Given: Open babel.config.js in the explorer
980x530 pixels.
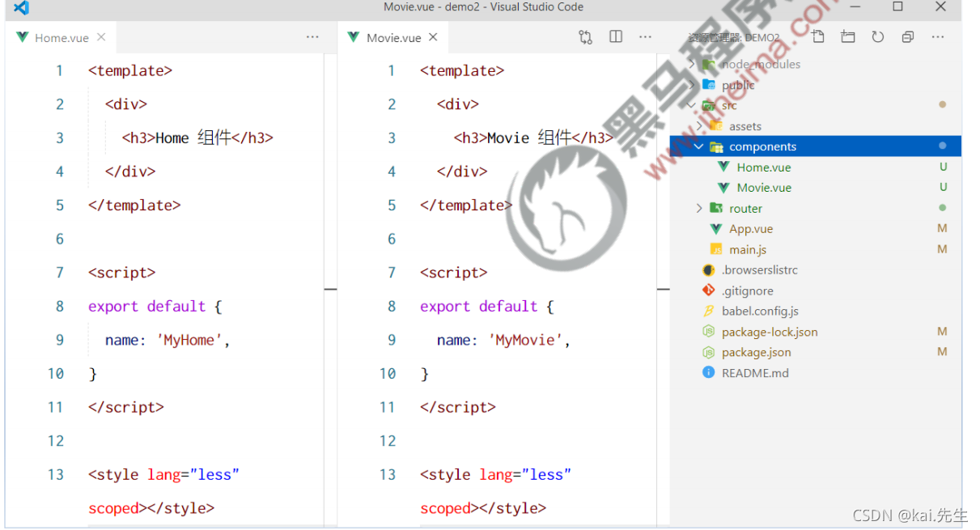Looking at the screenshot, I should [760, 311].
